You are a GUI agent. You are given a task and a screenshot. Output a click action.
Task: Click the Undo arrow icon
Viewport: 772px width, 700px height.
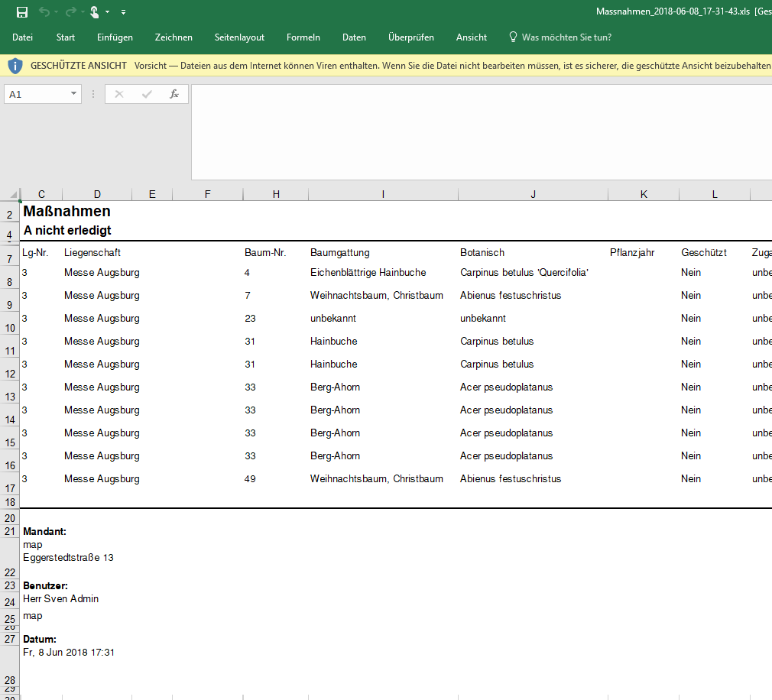pos(44,12)
